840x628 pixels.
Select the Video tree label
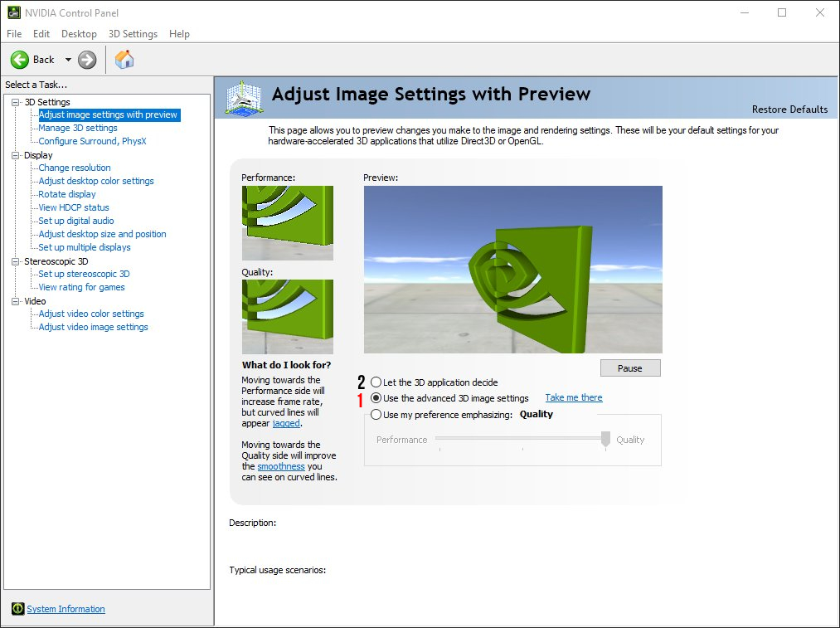(x=35, y=301)
